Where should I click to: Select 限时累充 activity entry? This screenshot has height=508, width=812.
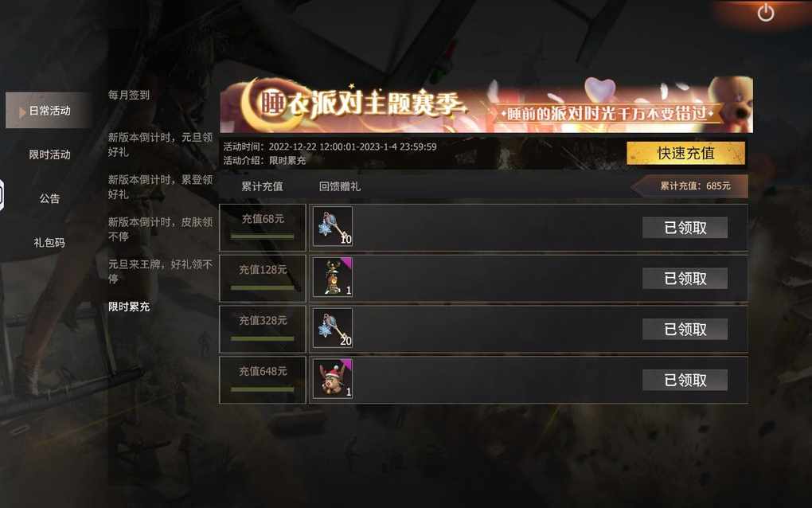[129, 307]
